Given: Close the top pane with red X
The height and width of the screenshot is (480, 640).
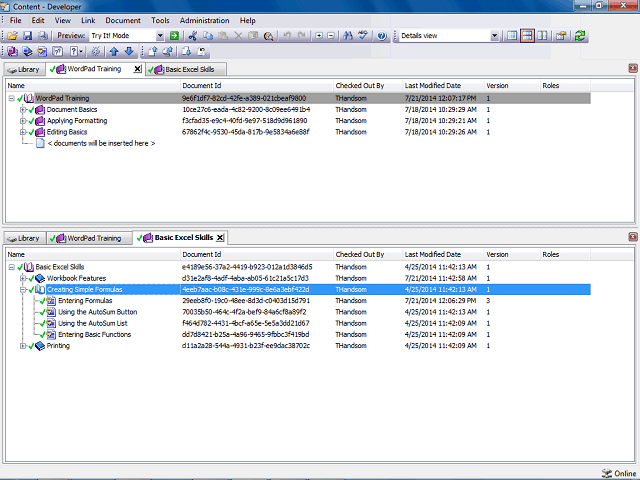Looking at the screenshot, I should [633, 68].
